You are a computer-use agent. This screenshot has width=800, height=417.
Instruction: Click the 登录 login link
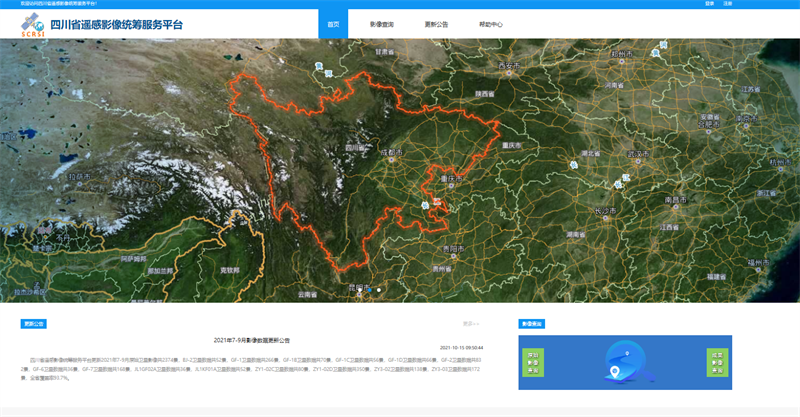709,4
